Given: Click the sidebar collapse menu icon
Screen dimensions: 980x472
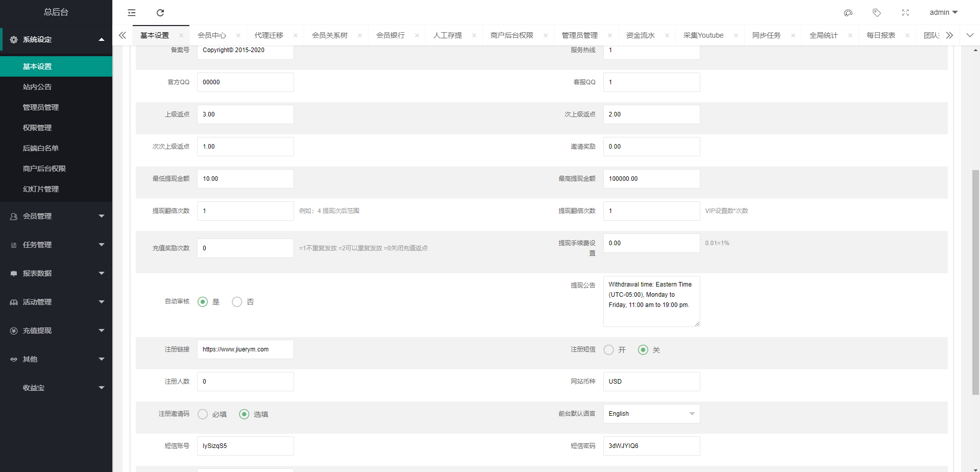Looking at the screenshot, I should [x=132, y=13].
